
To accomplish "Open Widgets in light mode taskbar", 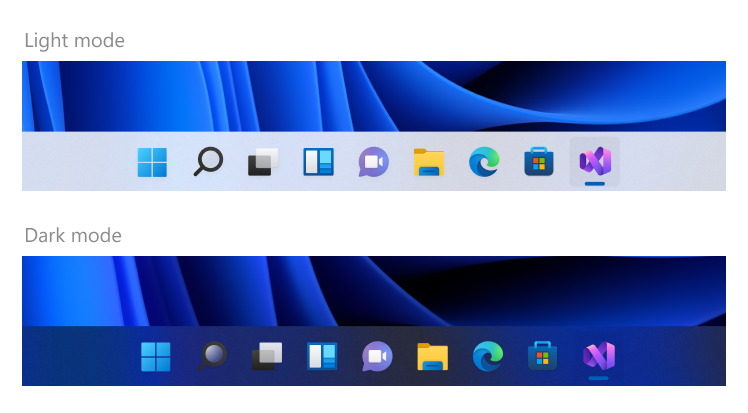I will 319,162.
